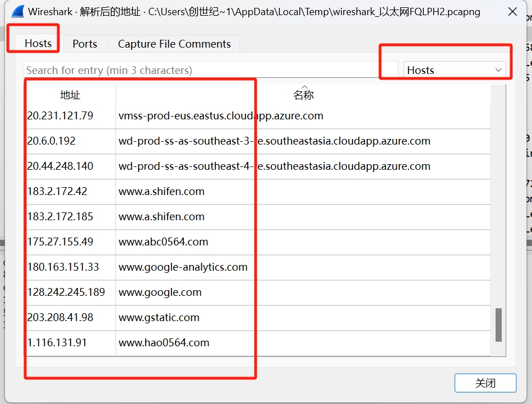Select vmss-prod-eus.eastus.cloudapp.azure.com entry
Image resolution: width=532 pixels, height=404 pixels.
click(221, 115)
